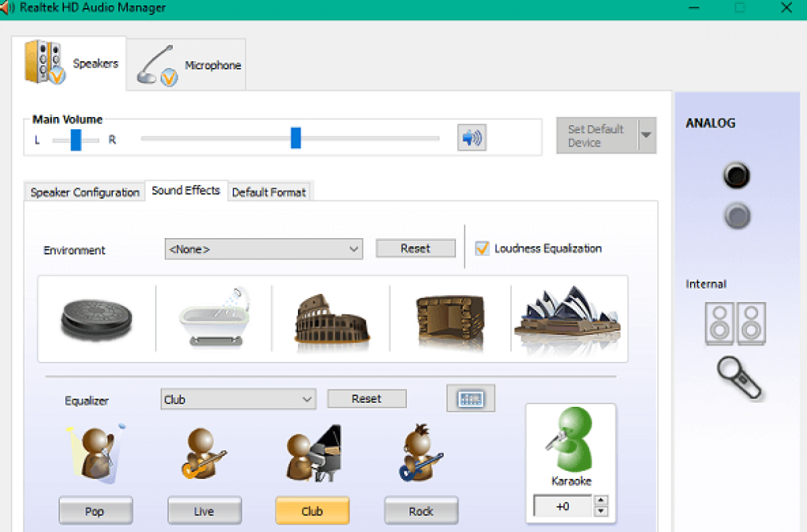Click the black analog output jack
The image size is (807, 532).
tap(736, 176)
